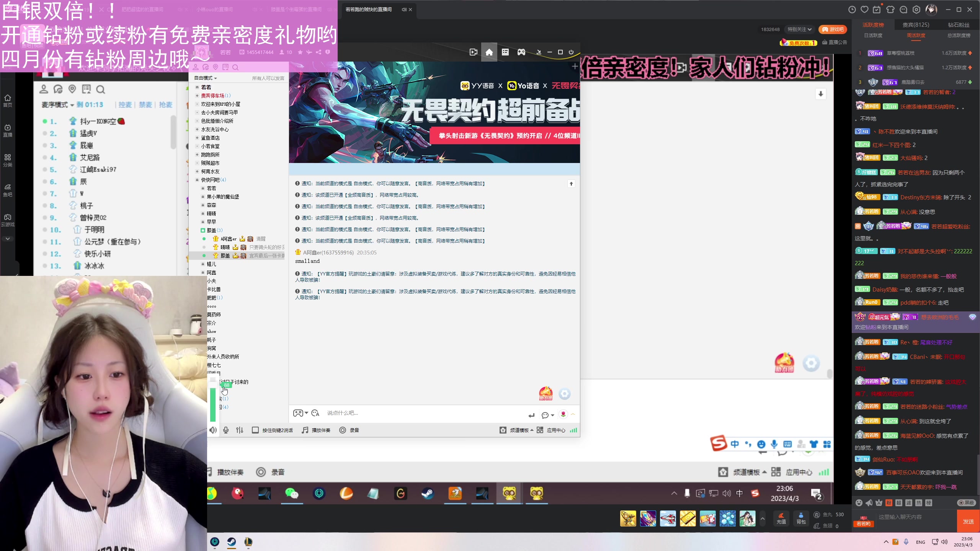Expand the 频道模板 menu
This screenshot has height=551, width=980.
(516, 430)
